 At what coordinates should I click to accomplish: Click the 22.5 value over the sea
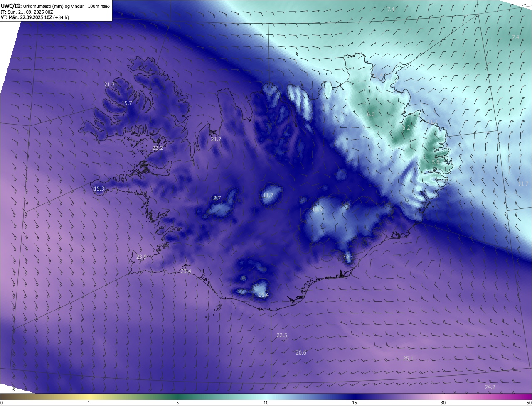click(x=282, y=335)
